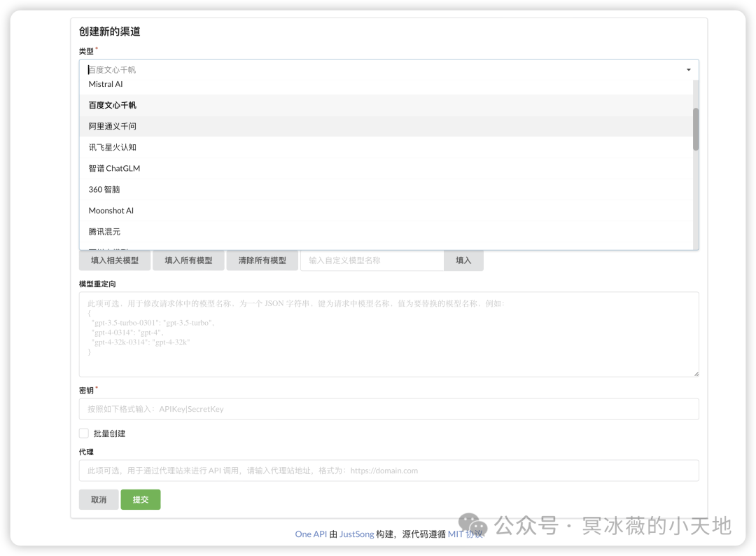Submit the form with 提交 button
The image size is (756, 556).
click(x=141, y=499)
